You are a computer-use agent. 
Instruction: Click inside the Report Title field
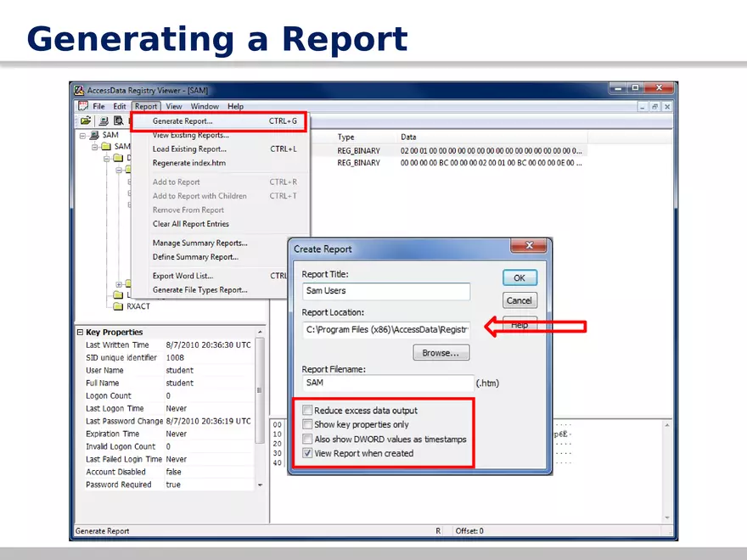[x=385, y=291]
